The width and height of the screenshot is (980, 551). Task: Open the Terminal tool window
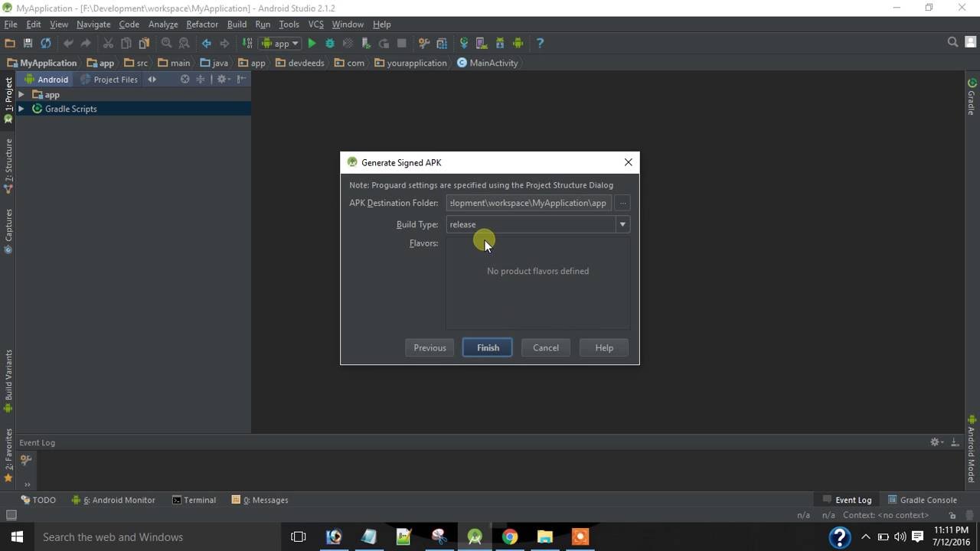[194, 500]
